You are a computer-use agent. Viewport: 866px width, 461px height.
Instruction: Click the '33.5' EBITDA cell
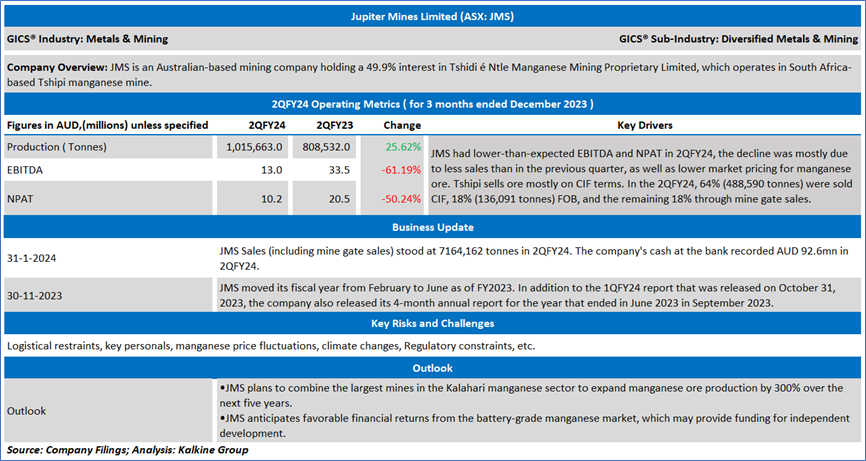point(340,171)
